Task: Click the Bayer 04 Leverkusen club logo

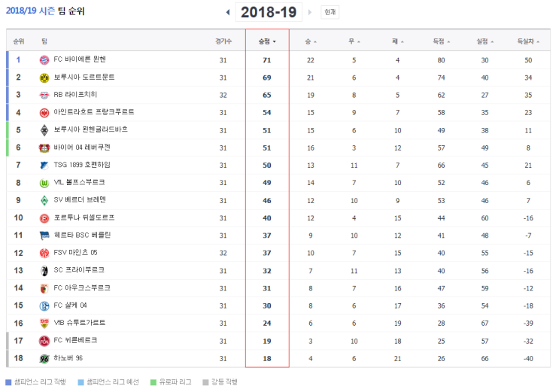Action: tap(44, 147)
